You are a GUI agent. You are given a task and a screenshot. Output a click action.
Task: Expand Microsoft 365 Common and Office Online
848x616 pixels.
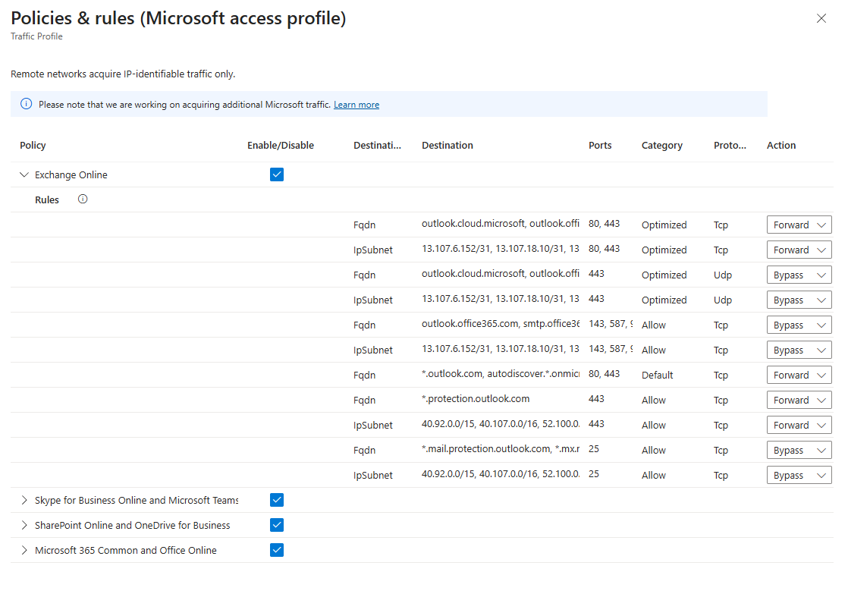tap(24, 550)
